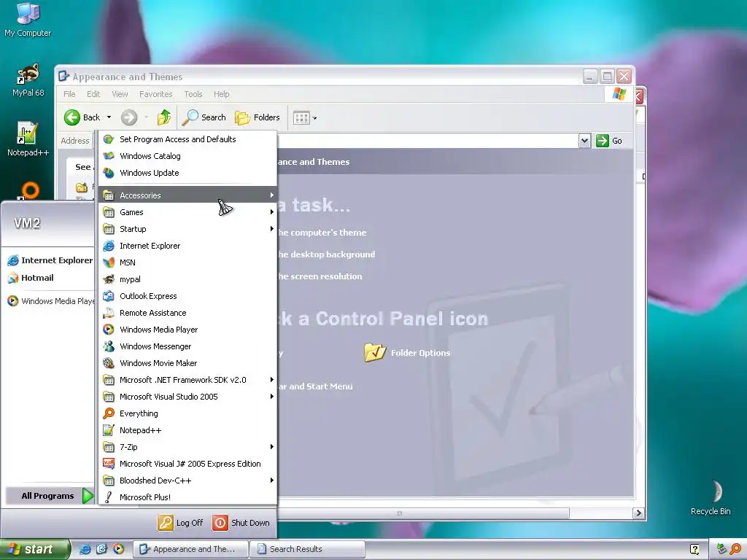
Task: Open the View menu in Appearance window
Action: pyautogui.click(x=120, y=94)
